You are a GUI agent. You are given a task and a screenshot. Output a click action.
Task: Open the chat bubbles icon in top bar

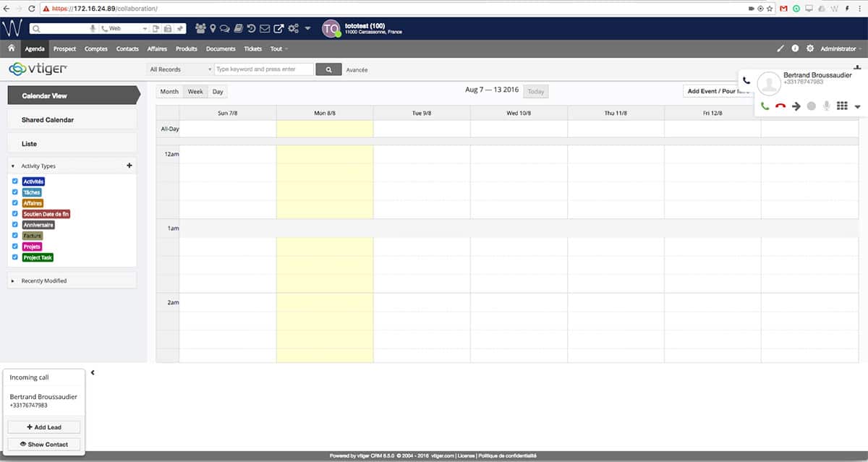click(x=224, y=29)
